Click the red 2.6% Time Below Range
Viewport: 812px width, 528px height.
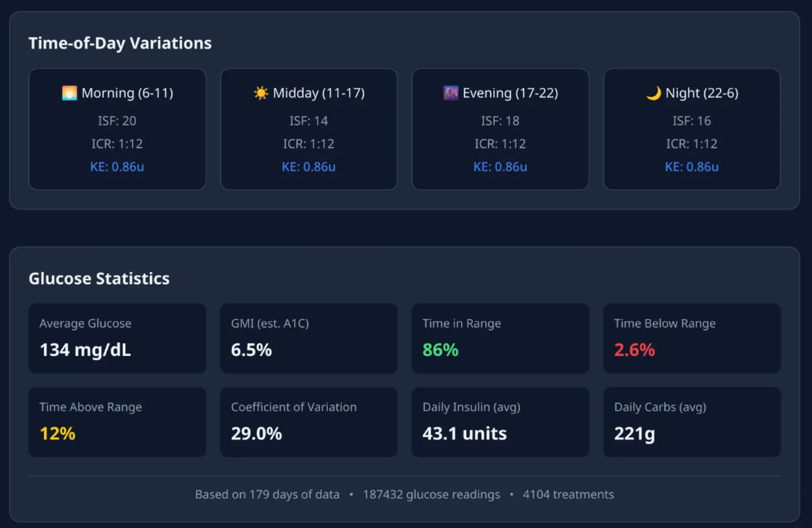pos(634,350)
